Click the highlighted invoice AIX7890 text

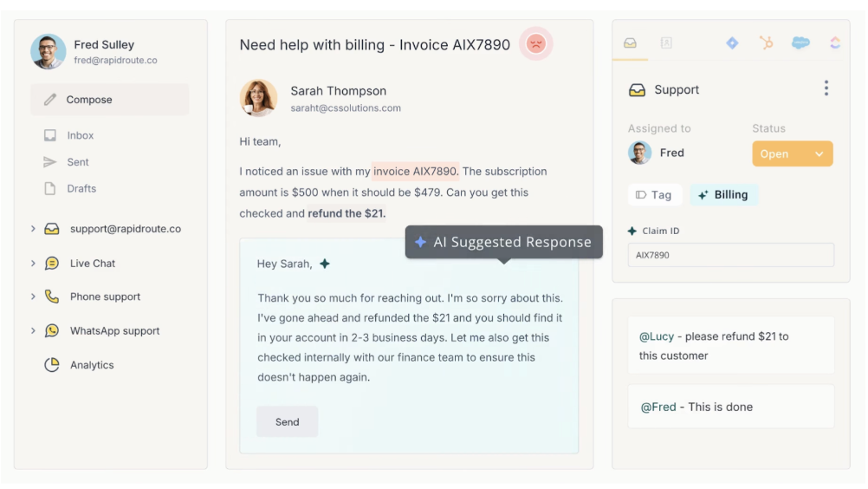point(415,171)
